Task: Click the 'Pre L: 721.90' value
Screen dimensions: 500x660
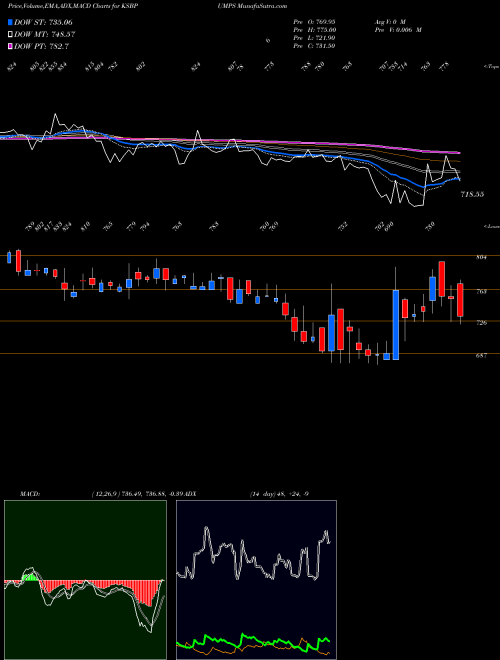Action: [x=314, y=38]
